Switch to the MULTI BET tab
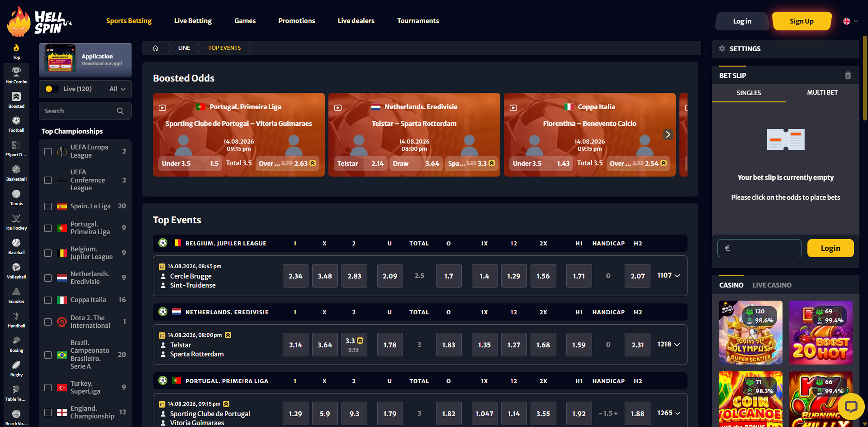 click(x=822, y=92)
